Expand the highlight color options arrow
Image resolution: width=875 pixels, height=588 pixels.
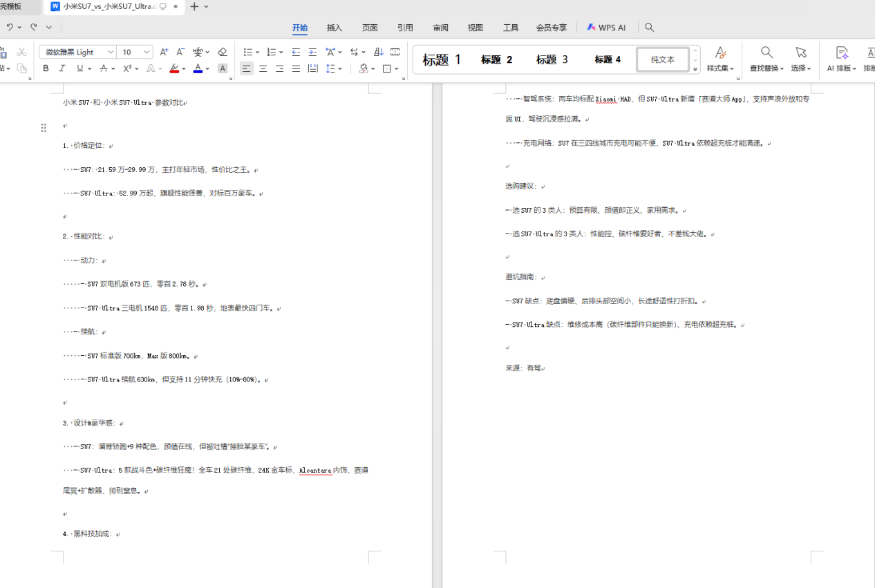point(184,68)
